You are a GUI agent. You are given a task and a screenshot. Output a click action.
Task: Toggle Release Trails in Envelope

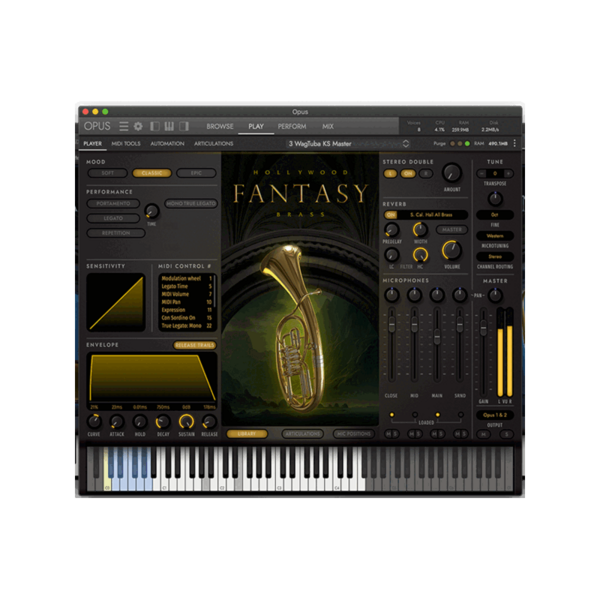pyautogui.click(x=195, y=345)
